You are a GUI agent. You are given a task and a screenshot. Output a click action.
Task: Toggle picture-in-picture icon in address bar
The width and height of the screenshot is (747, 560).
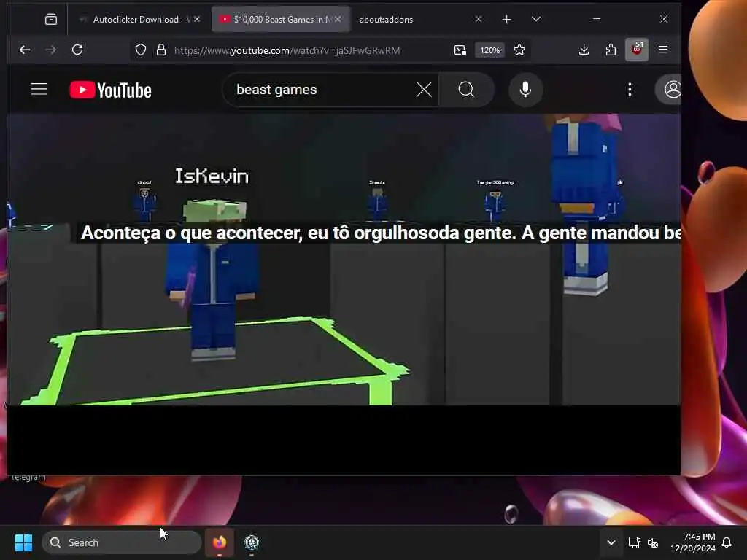[x=460, y=50]
